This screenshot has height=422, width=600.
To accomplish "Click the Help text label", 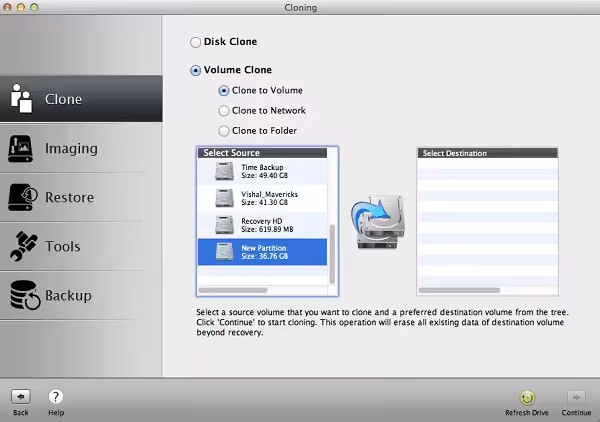I will [56, 413].
